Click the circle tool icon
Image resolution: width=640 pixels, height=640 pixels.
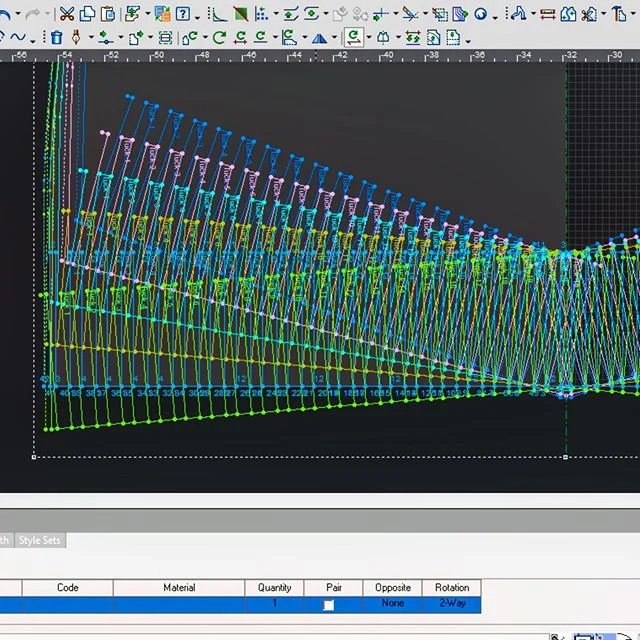click(x=481, y=14)
